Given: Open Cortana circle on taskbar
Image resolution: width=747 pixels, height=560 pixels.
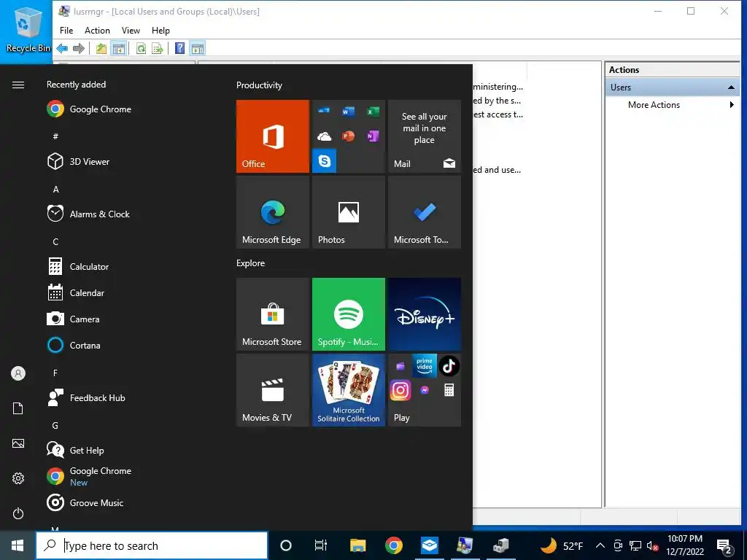Looking at the screenshot, I should [x=286, y=545].
